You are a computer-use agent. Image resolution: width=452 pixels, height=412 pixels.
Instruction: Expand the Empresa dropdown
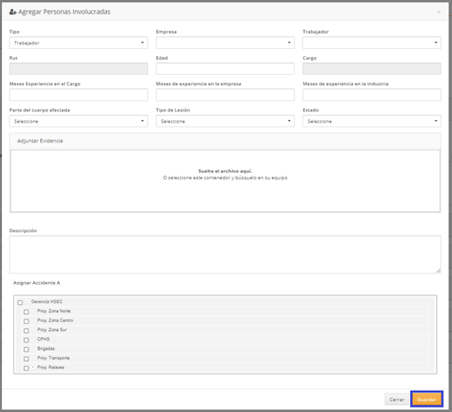coord(225,43)
